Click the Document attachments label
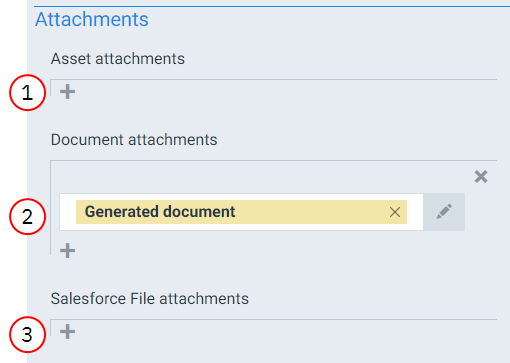Screen dimensions: 510x363 click(134, 140)
